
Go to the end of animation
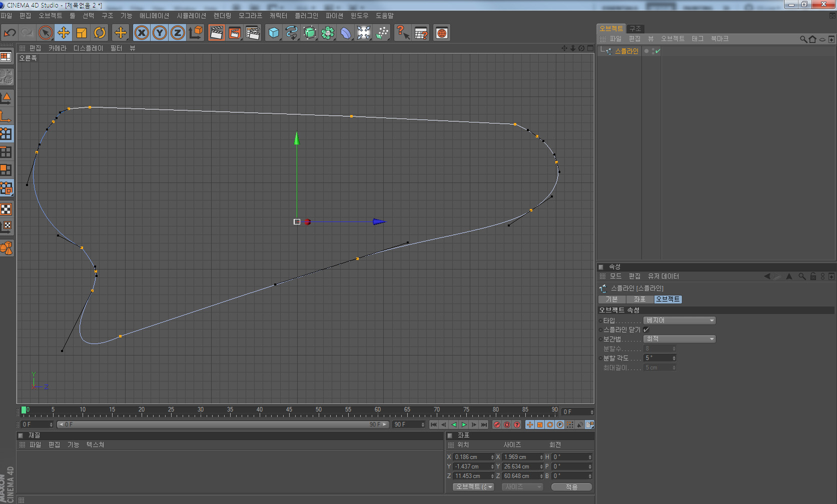pos(484,424)
